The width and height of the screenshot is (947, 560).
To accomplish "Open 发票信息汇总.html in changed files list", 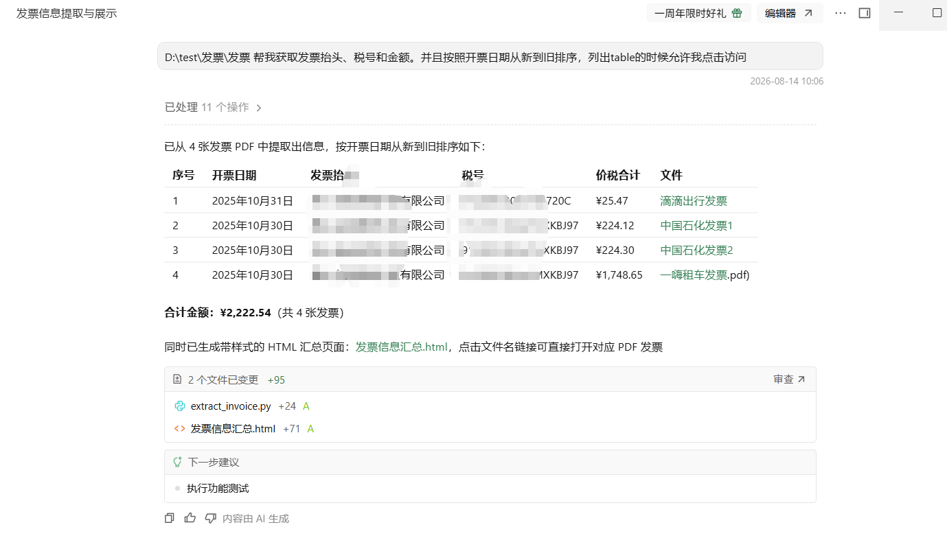I will (233, 429).
